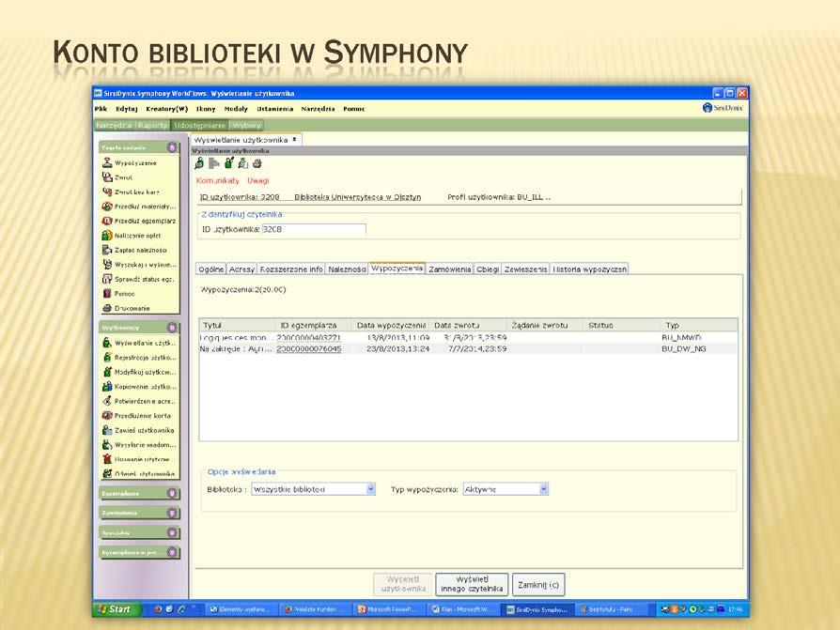840x630 pixels.
Task: Open the Biblioteka dropdown list
Action: coord(371,488)
